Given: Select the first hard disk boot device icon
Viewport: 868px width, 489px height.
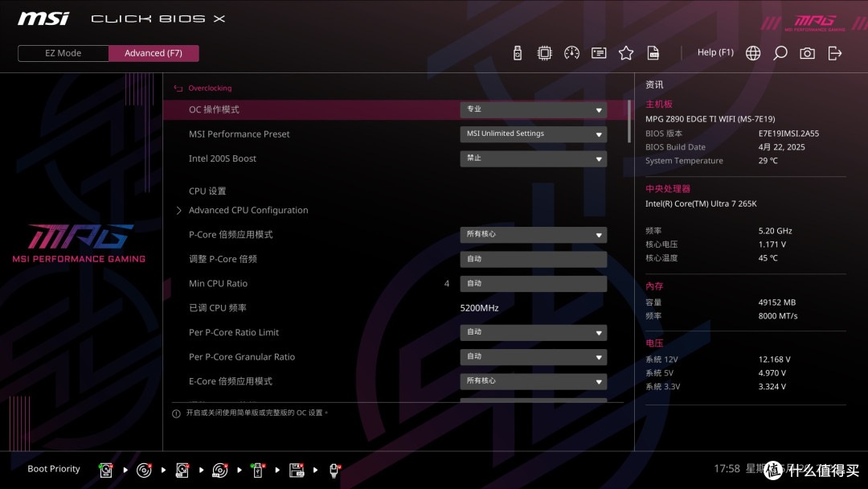Looking at the screenshot, I should tap(106, 471).
